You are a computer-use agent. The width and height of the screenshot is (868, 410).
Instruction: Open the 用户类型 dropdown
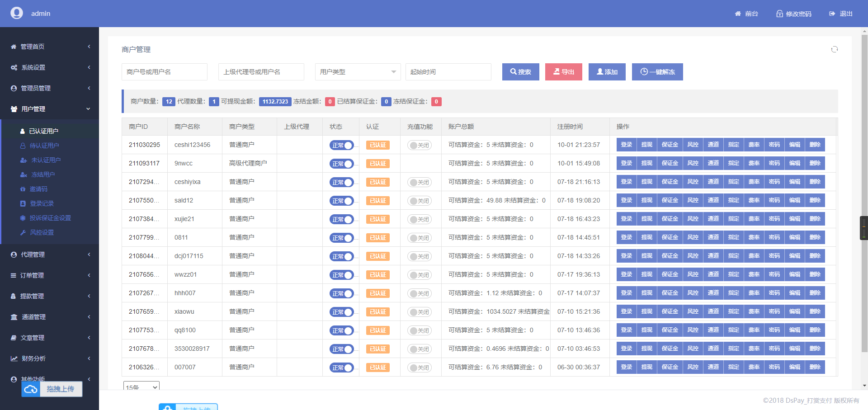tap(357, 72)
